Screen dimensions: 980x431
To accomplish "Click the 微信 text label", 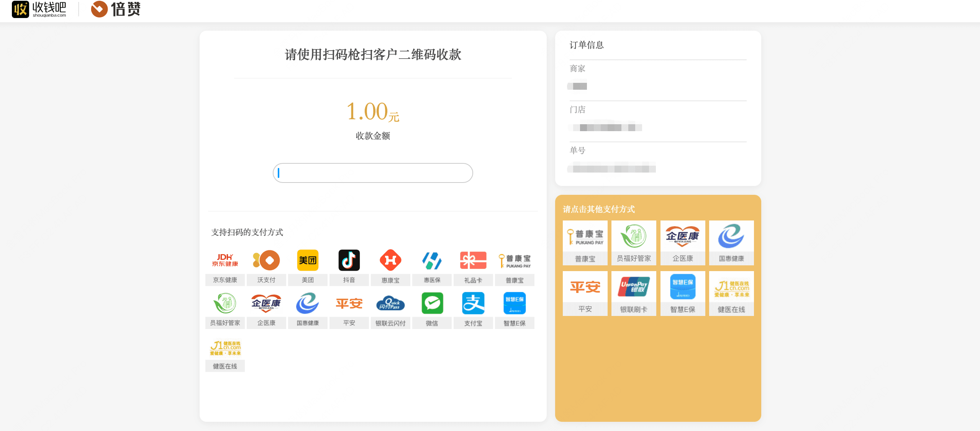I will 432,323.
